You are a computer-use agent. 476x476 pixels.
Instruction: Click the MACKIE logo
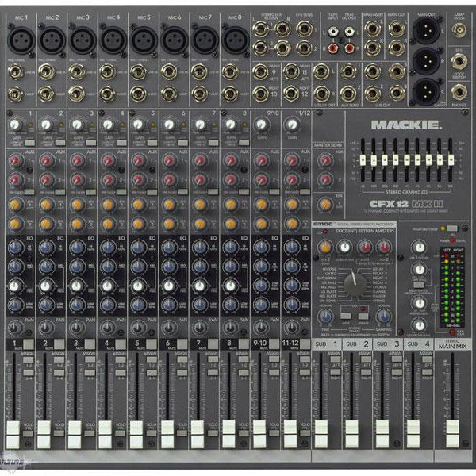pos(406,125)
